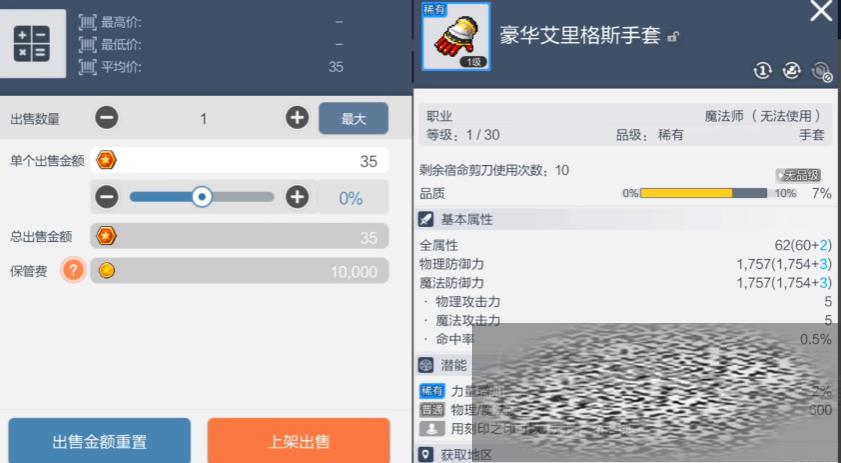The width and height of the screenshot is (841, 463).
Task: Click the currency icon in 单个出售金额 field
Action: [106, 160]
